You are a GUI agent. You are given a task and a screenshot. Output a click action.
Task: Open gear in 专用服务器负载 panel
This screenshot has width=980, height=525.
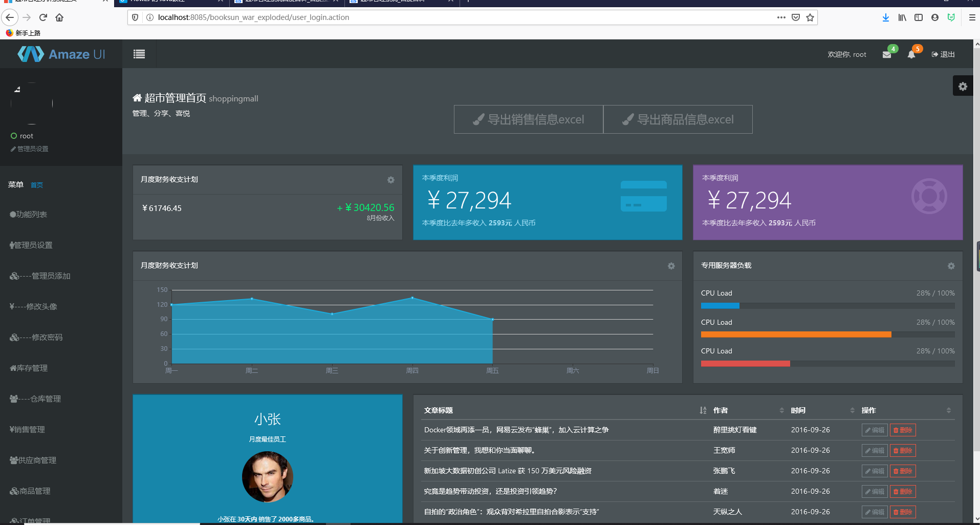pos(951,266)
